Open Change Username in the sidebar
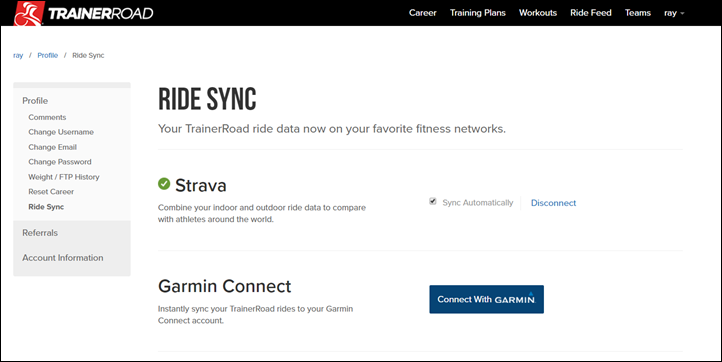The height and width of the screenshot is (362, 722). pos(61,132)
